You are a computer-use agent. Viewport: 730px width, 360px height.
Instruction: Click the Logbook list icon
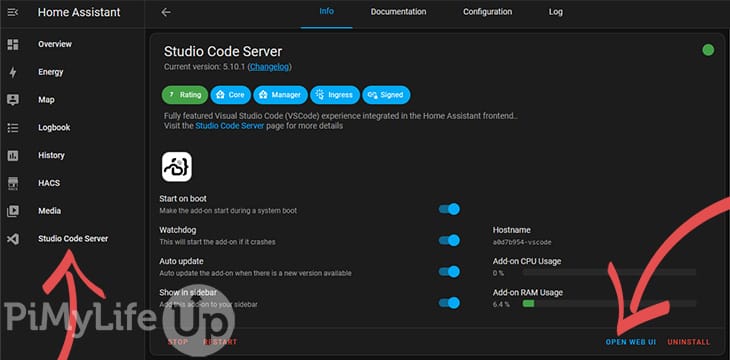(x=13, y=128)
